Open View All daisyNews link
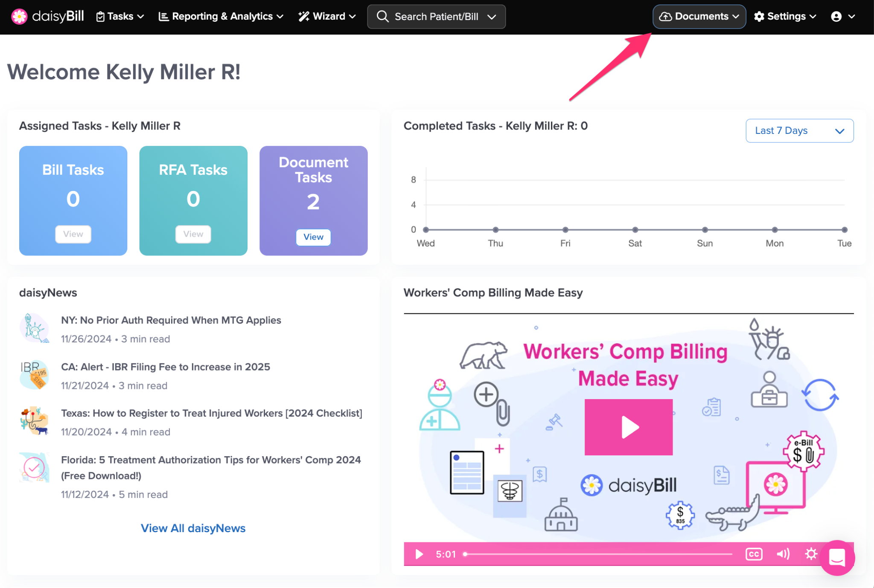Viewport: 874px width, 588px height. (x=193, y=528)
